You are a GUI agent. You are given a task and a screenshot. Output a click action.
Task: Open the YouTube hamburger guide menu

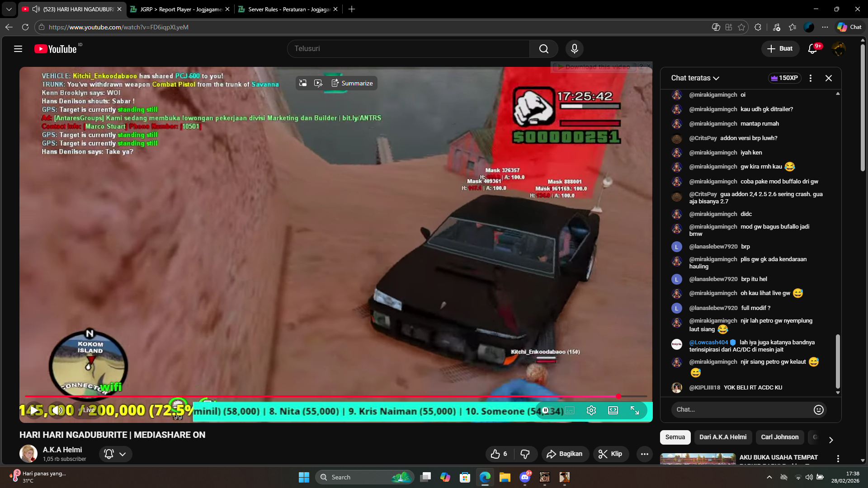click(x=18, y=49)
